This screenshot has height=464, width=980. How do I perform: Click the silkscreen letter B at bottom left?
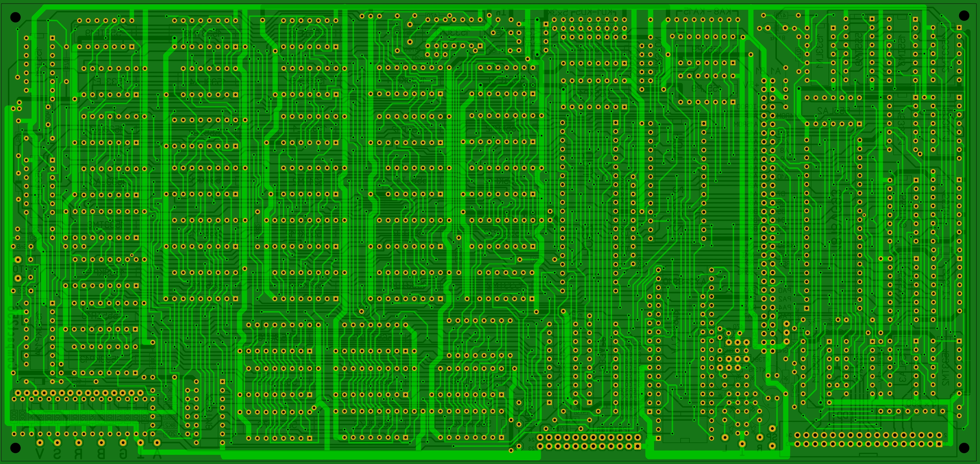[101, 454]
